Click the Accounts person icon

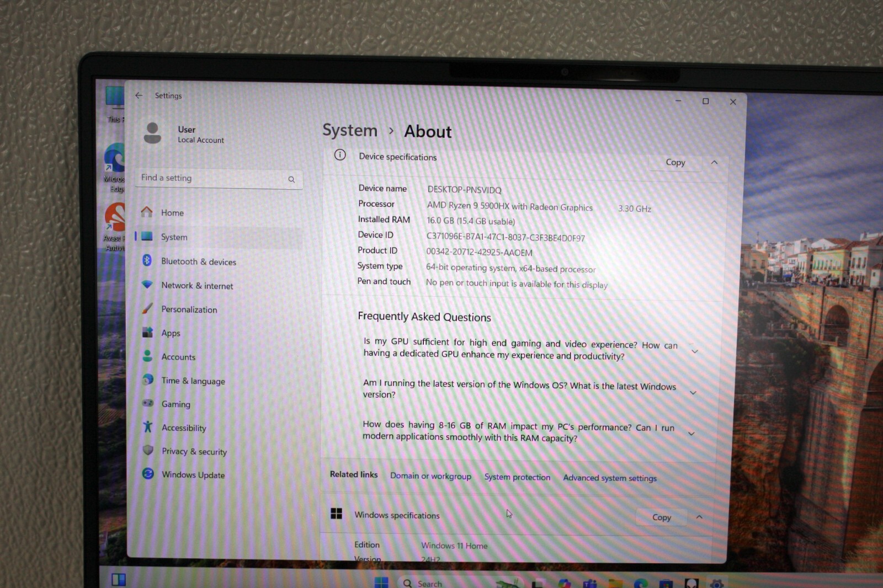[147, 356]
